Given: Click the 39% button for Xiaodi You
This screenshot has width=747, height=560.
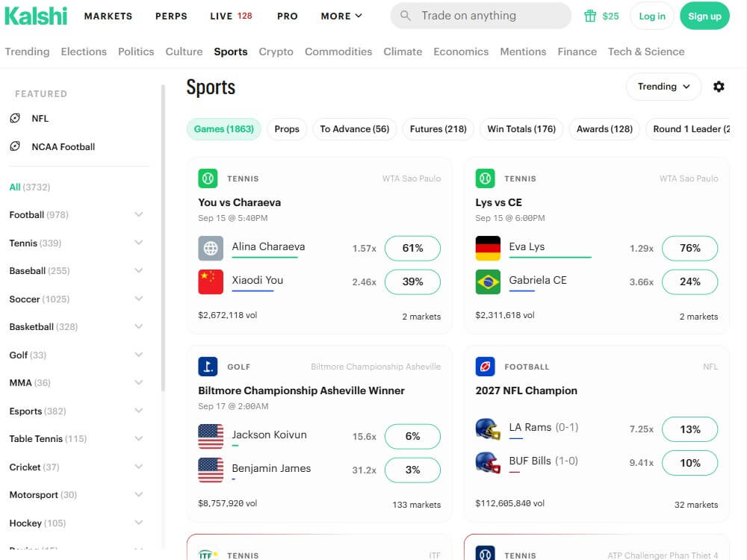Looking at the screenshot, I should 412,282.
